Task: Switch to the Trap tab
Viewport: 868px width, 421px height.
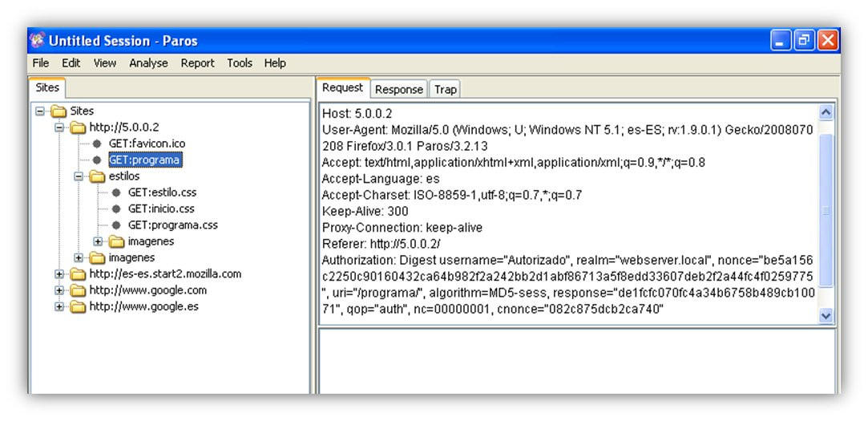Action: pyautogui.click(x=445, y=90)
